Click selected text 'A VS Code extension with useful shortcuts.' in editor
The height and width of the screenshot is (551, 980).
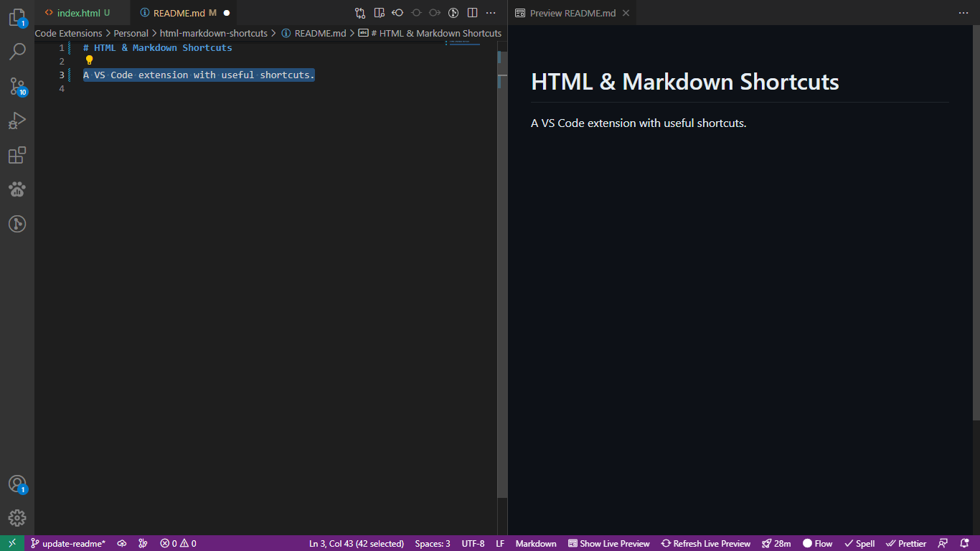click(199, 75)
